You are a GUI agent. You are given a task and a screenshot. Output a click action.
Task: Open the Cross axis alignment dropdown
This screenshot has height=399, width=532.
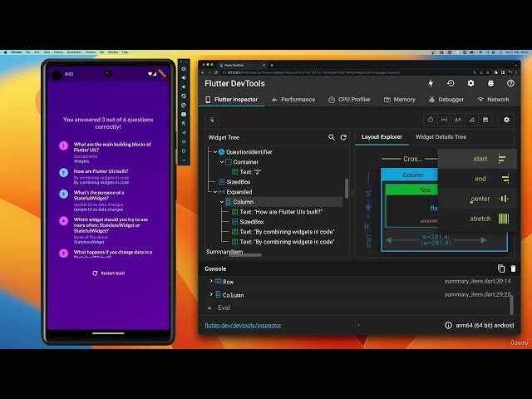click(412, 159)
